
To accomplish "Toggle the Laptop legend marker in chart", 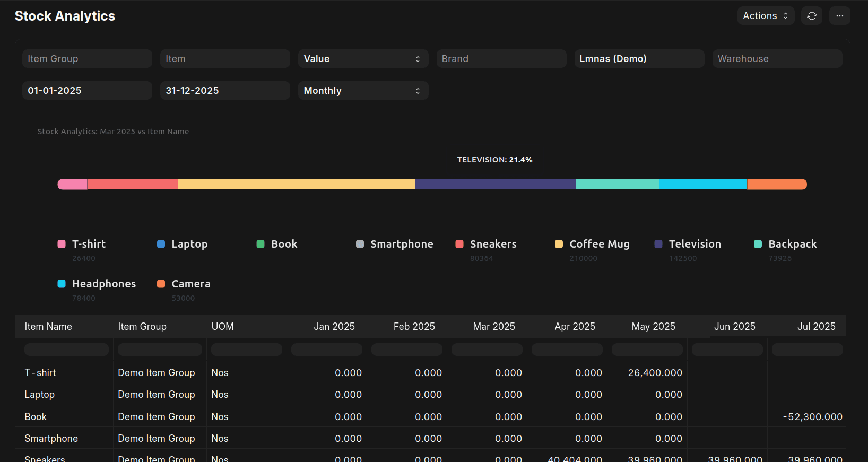I will (x=161, y=244).
